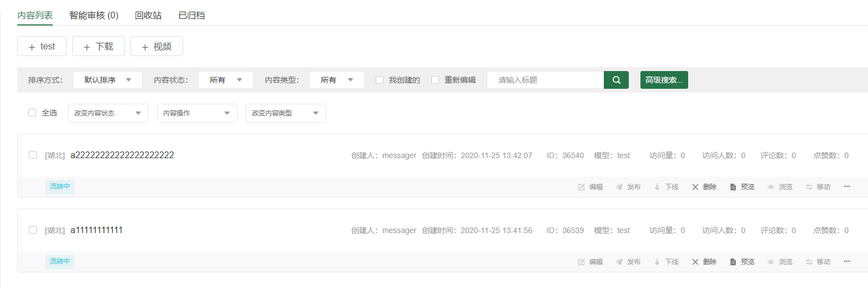Screen dimensions: 868x288
Task: Click the 请输入标题 search input field
Action: [x=545, y=80]
